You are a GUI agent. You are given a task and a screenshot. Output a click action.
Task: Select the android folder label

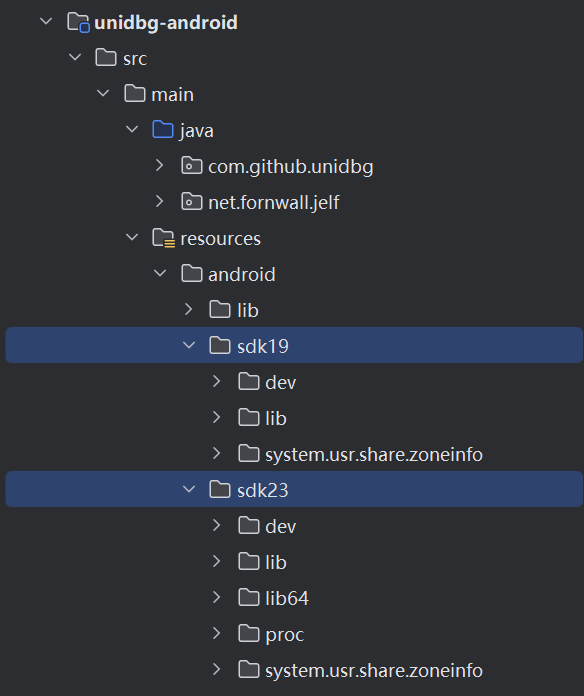coord(242,275)
